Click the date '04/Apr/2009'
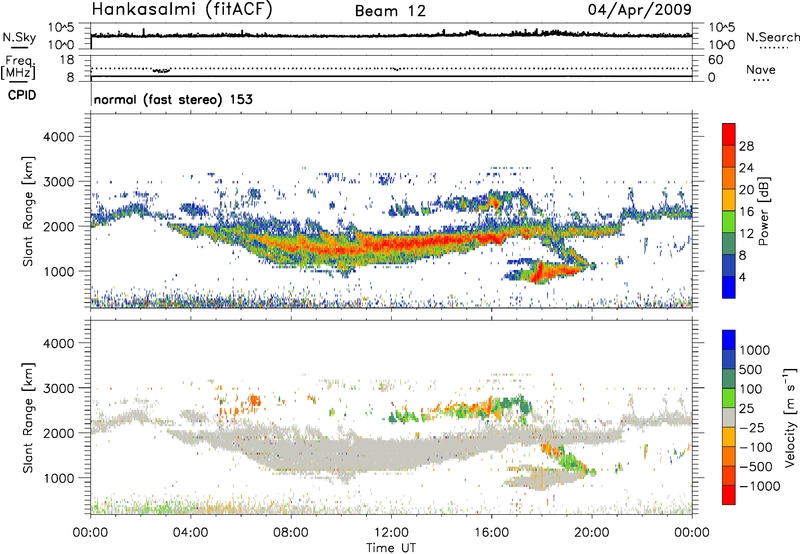The image size is (800, 554). (640, 10)
